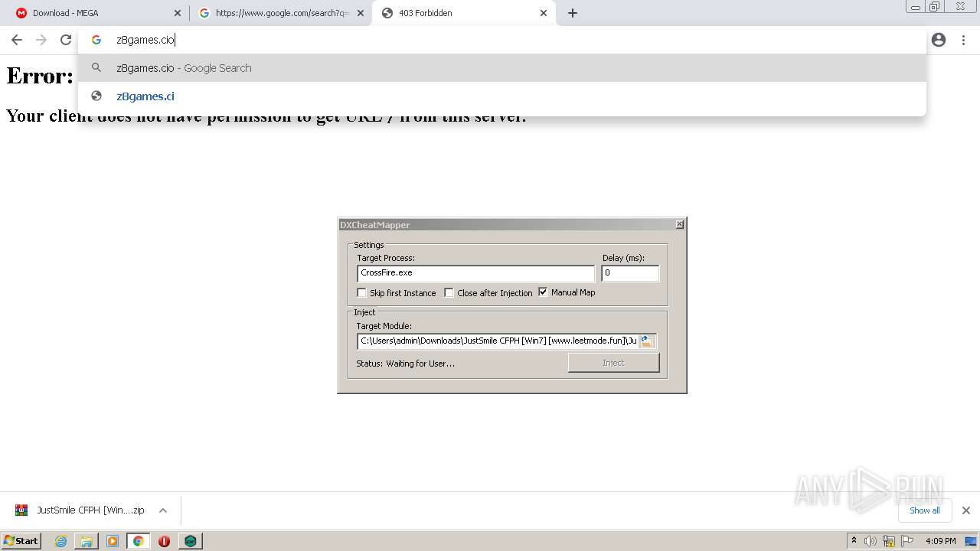Image resolution: width=980 pixels, height=551 pixels.
Task: Open a new browser tab
Action: click(x=573, y=13)
